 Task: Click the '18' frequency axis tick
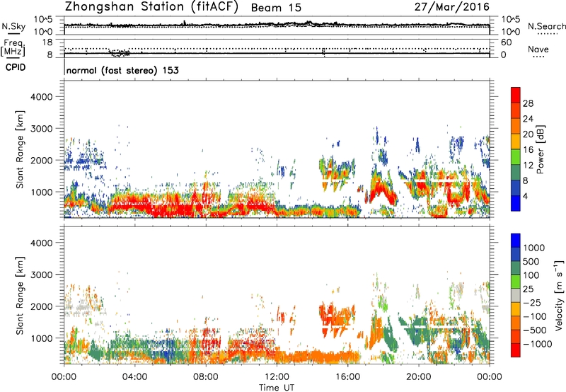point(47,42)
